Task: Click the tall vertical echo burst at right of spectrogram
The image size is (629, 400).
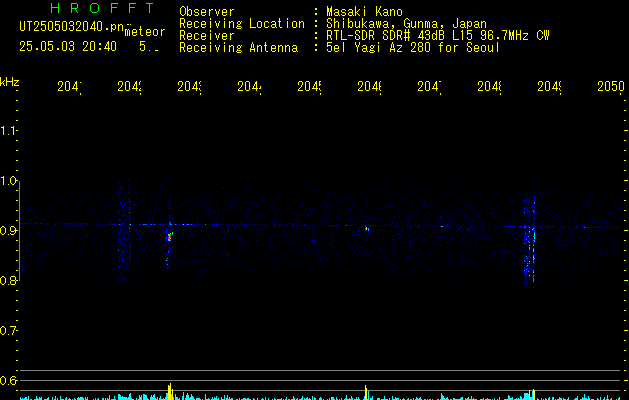Action: [530, 241]
